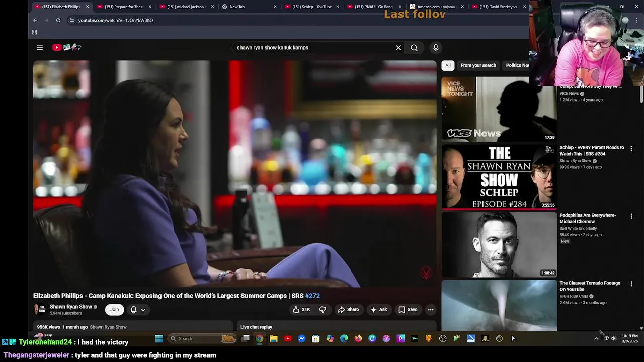Open OBS Studio from the taskbar
Screen dimensions: 644x362
442,339
